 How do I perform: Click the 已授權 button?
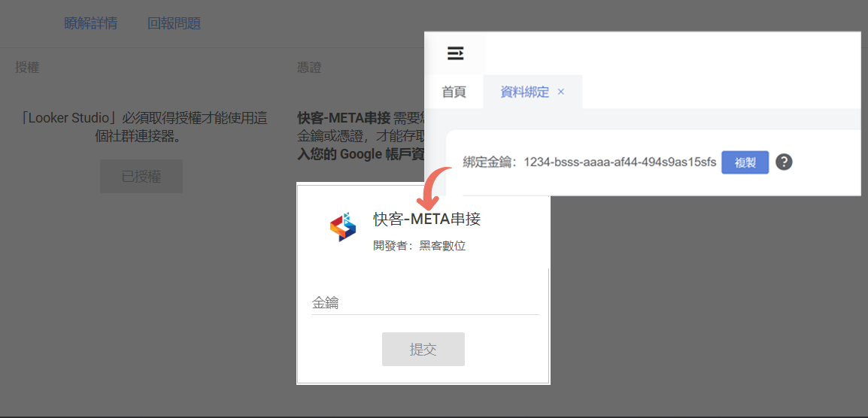141,177
